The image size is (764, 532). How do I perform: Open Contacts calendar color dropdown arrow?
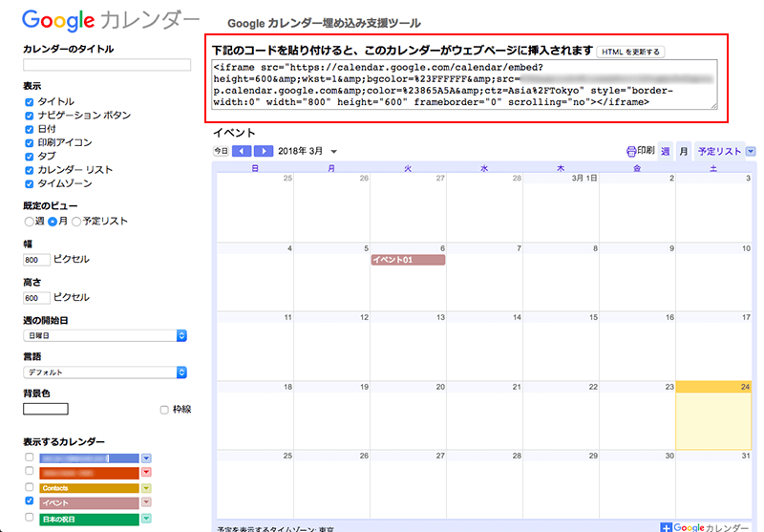pyautogui.click(x=146, y=488)
